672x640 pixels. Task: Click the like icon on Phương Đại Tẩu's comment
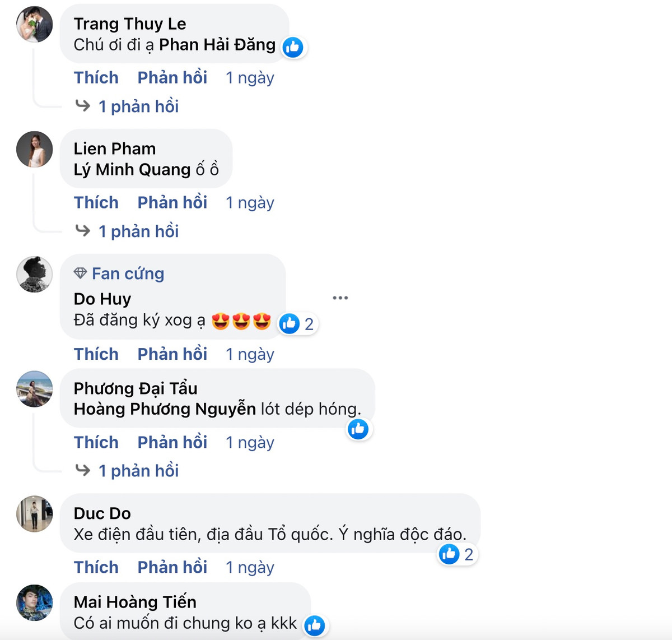[x=358, y=429]
